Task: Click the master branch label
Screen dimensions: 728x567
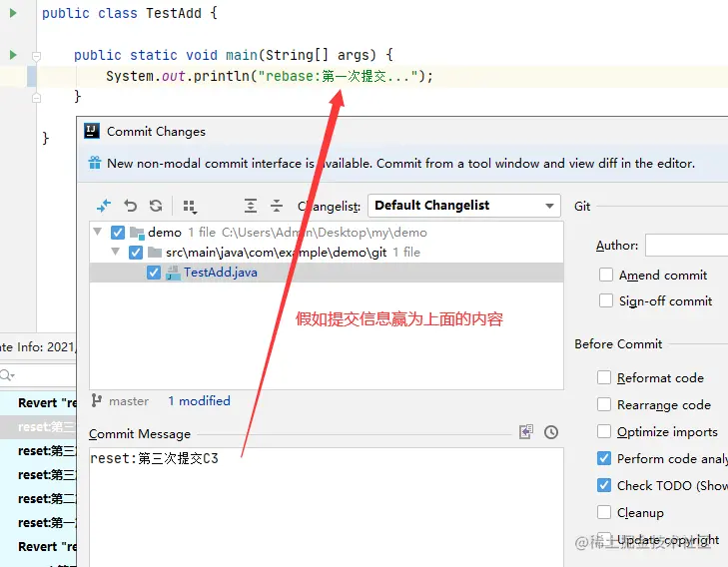Action: pos(129,401)
